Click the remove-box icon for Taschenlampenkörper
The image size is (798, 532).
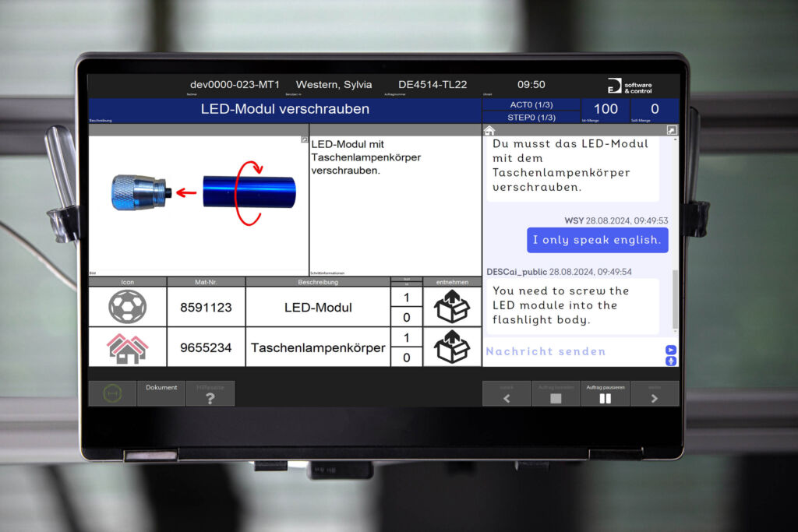coord(452,347)
